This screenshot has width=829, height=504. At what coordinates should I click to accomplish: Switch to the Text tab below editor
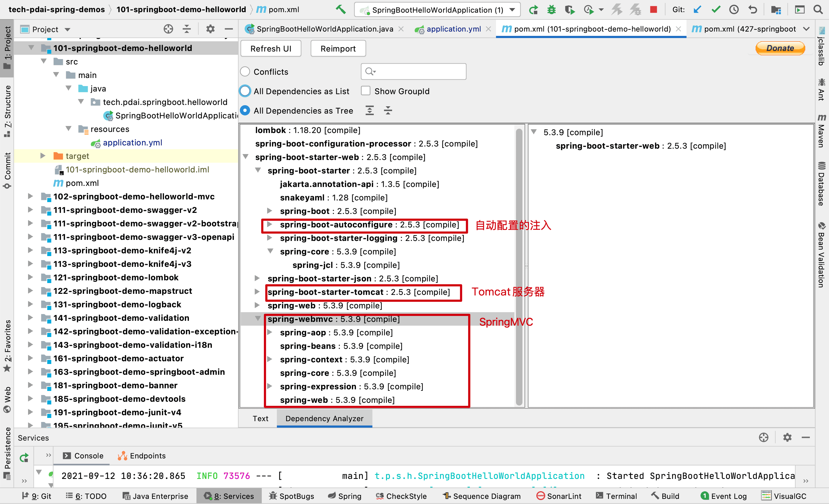coord(260,418)
